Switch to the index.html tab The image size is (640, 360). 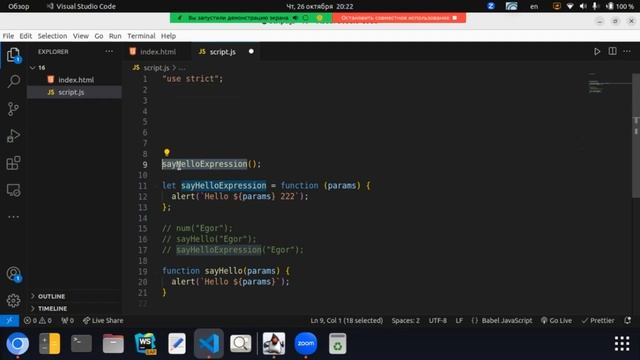pos(157,52)
